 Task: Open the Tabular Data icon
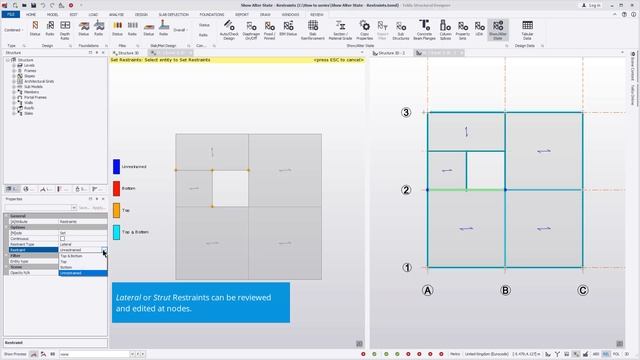pyautogui.click(x=527, y=29)
